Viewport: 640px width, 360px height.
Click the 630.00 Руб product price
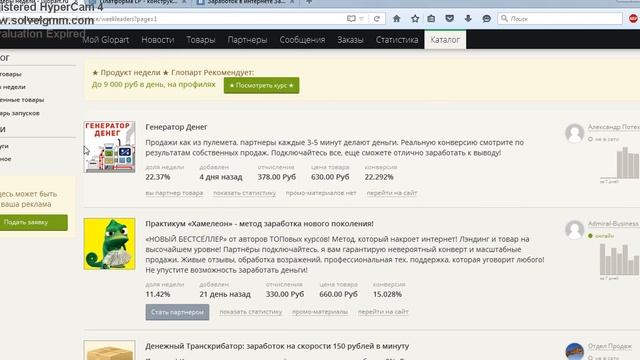click(330, 177)
